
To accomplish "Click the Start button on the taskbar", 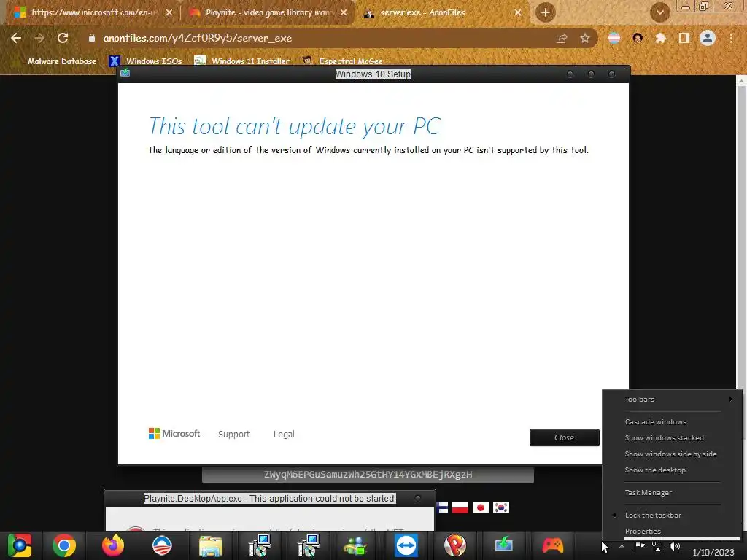I will [20, 545].
